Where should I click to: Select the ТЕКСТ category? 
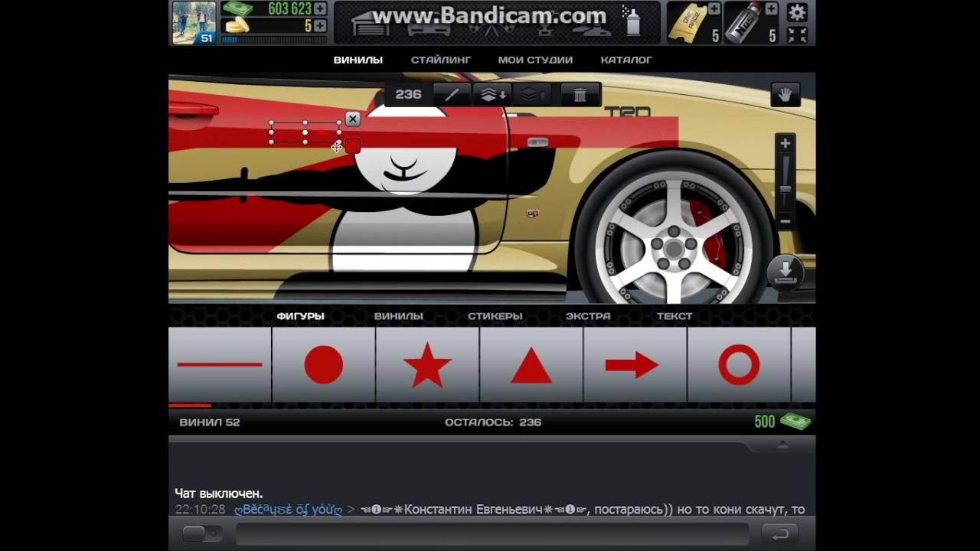pos(674,316)
